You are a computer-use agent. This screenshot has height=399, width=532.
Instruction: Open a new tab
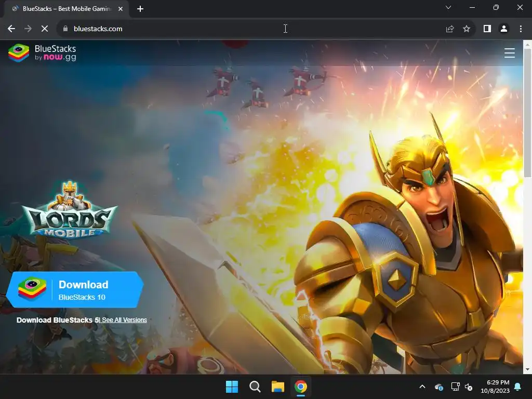point(140,9)
